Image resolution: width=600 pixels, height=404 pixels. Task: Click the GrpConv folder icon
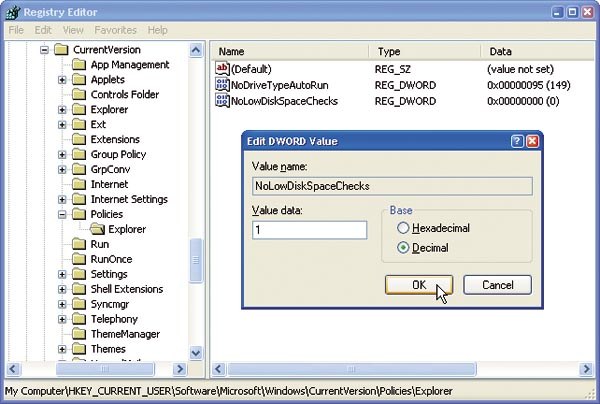(x=79, y=169)
